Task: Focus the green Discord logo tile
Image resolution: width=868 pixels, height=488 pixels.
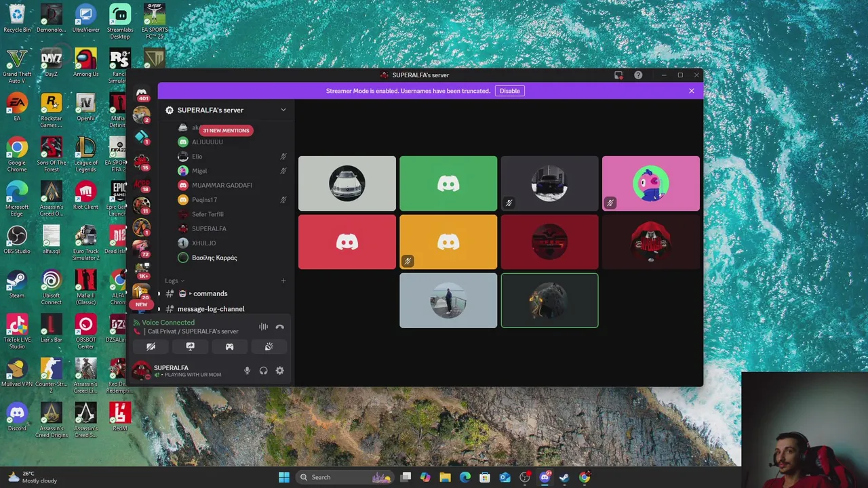Action: pos(448,184)
